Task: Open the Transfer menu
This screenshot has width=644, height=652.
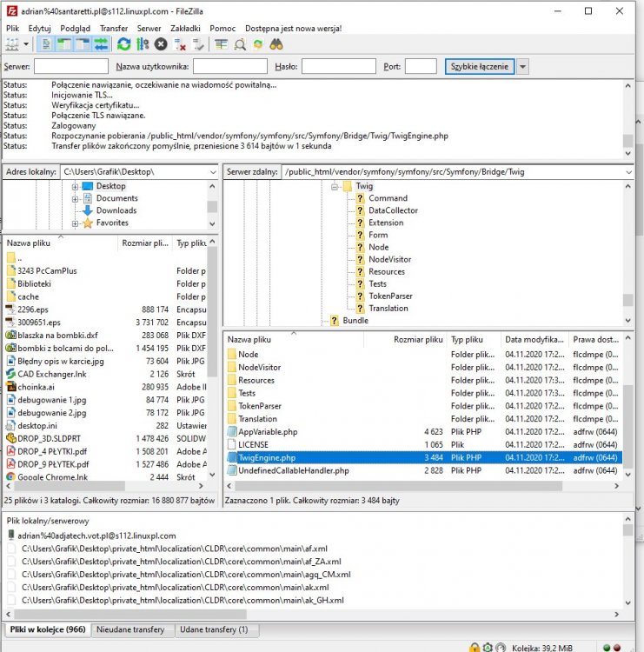Action: (114, 29)
